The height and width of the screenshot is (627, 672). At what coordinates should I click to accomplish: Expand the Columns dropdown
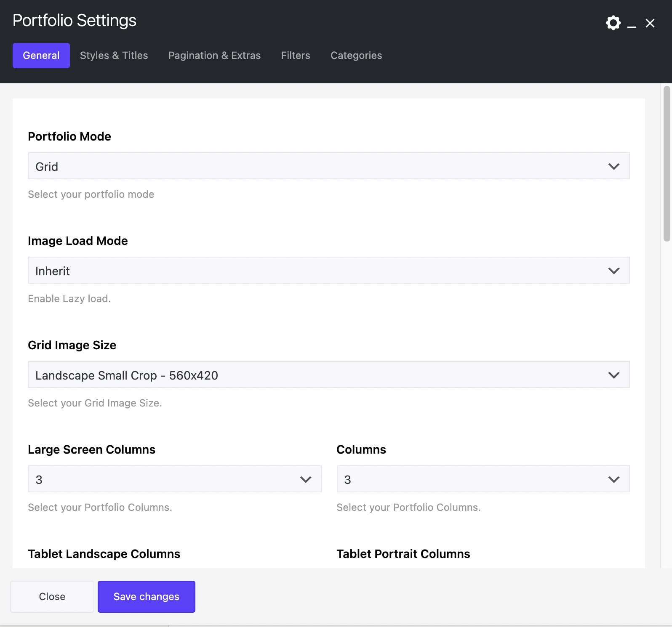coord(483,479)
